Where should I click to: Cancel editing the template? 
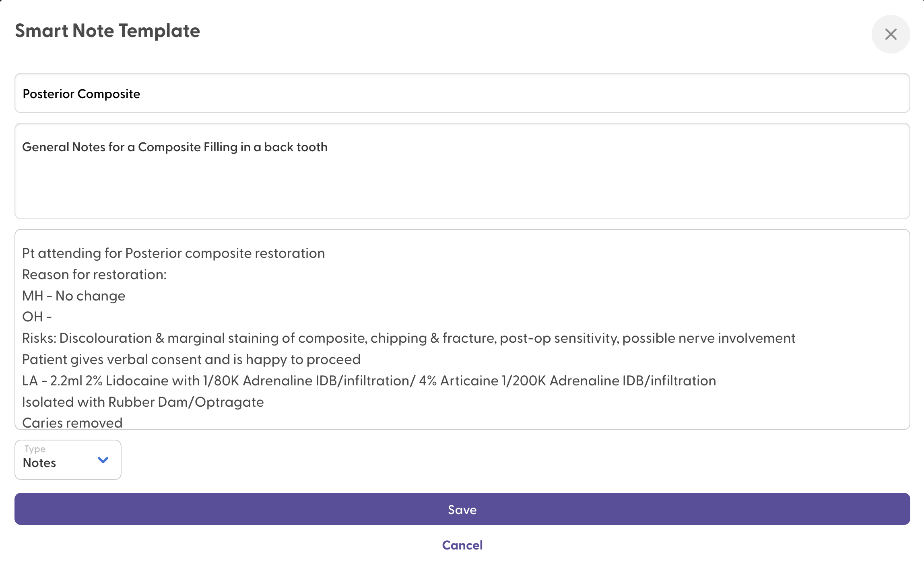click(462, 545)
